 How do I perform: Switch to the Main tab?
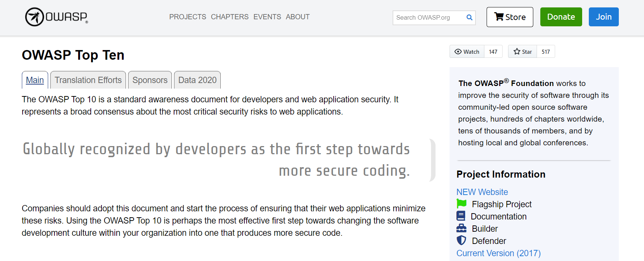click(35, 80)
